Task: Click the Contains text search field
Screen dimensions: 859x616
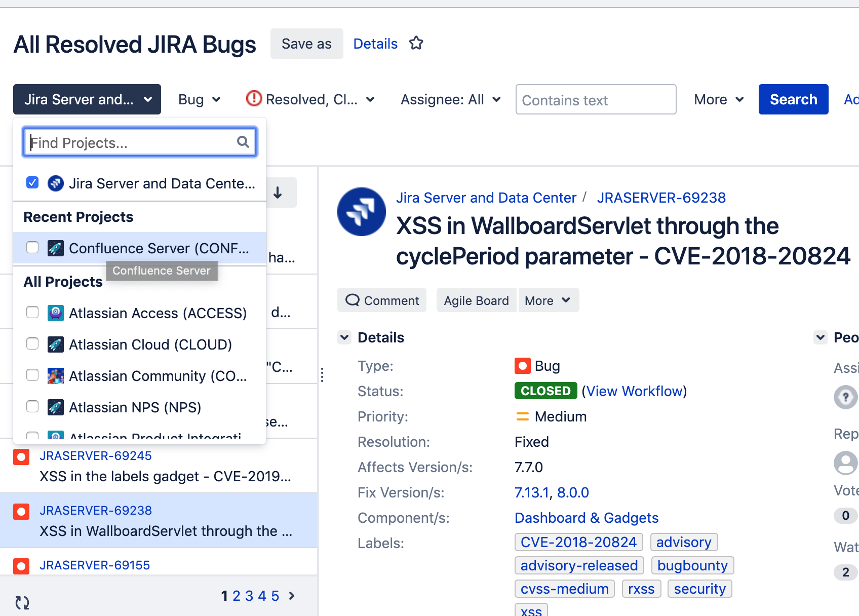Action: [596, 99]
